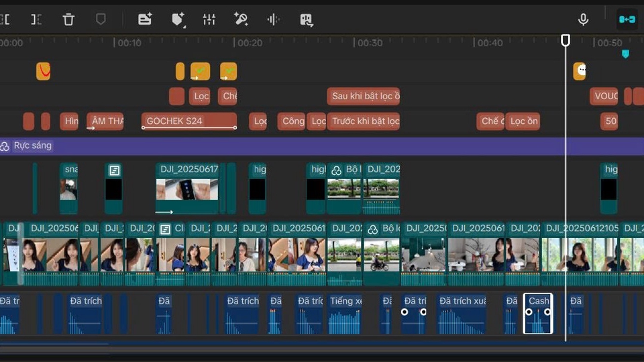Select the 'Sau khi bật lọc ồ' text clip
Screen dimensions: 644x362
(x=363, y=96)
